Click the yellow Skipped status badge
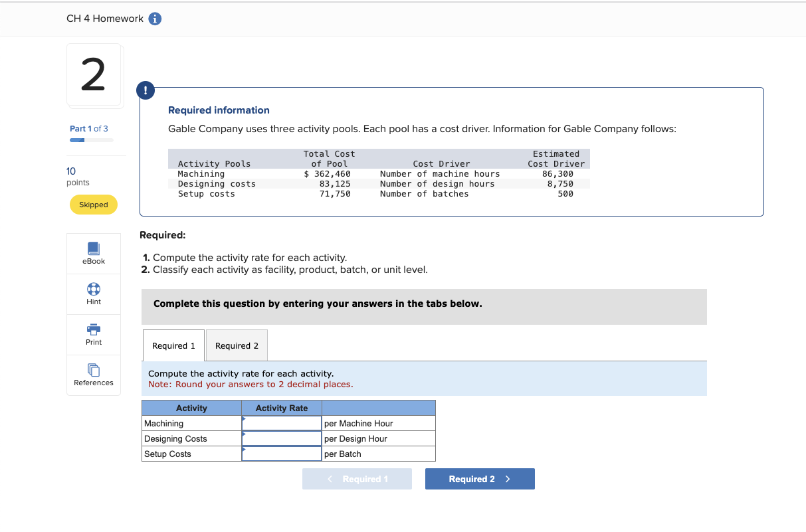806x532 pixels. 93,205
